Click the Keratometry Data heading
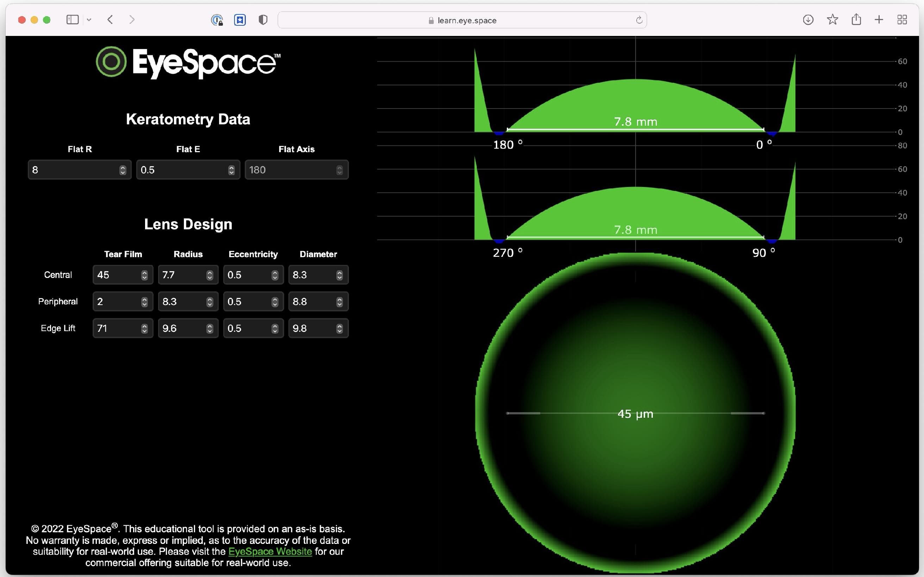 [188, 119]
